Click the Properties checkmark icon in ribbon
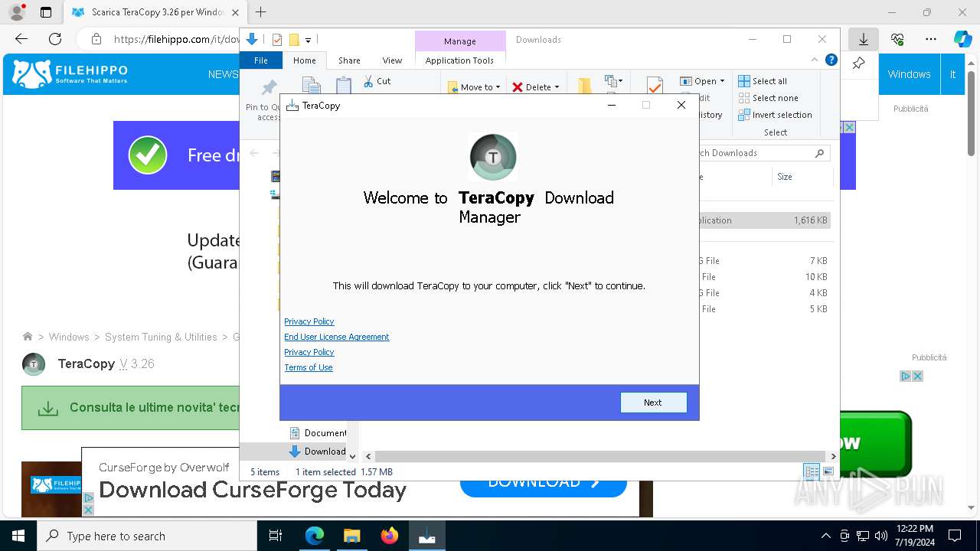 655,86
